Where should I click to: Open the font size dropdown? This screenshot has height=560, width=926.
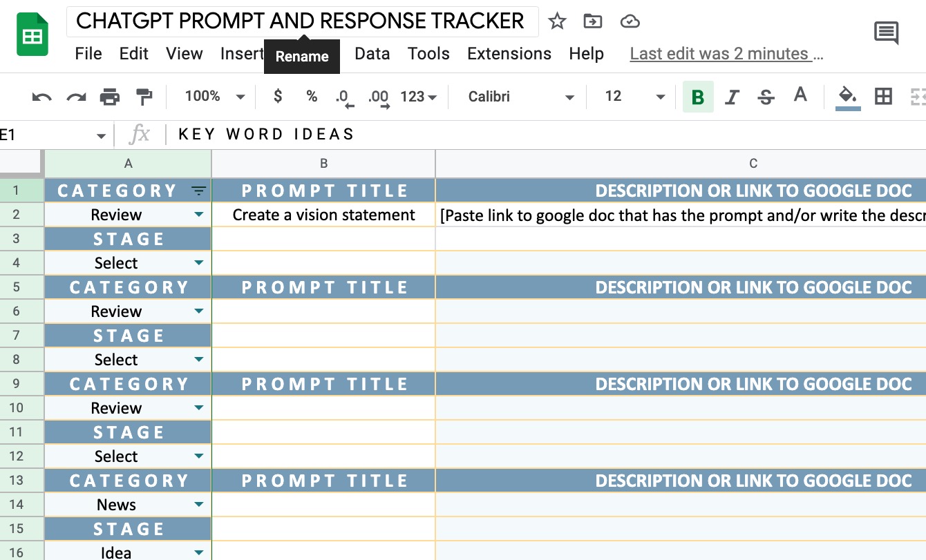point(660,96)
